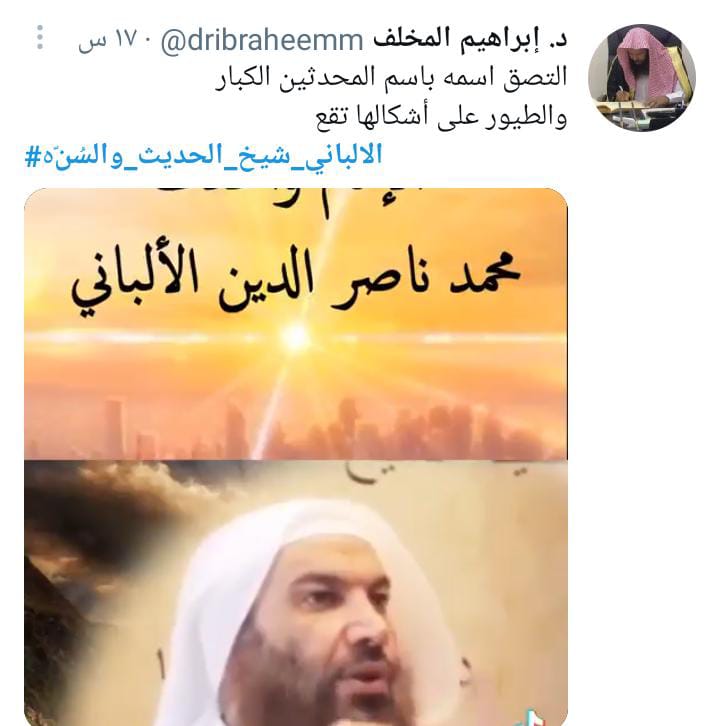
Task: Click the tweet line والطيور على أشكالها تقع
Action: click(441, 116)
